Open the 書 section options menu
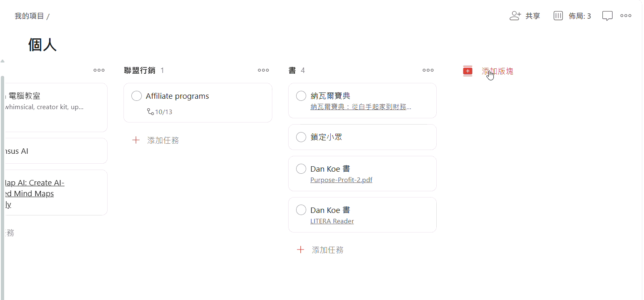Viewport: 644px width, 300px height. tap(428, 70)
